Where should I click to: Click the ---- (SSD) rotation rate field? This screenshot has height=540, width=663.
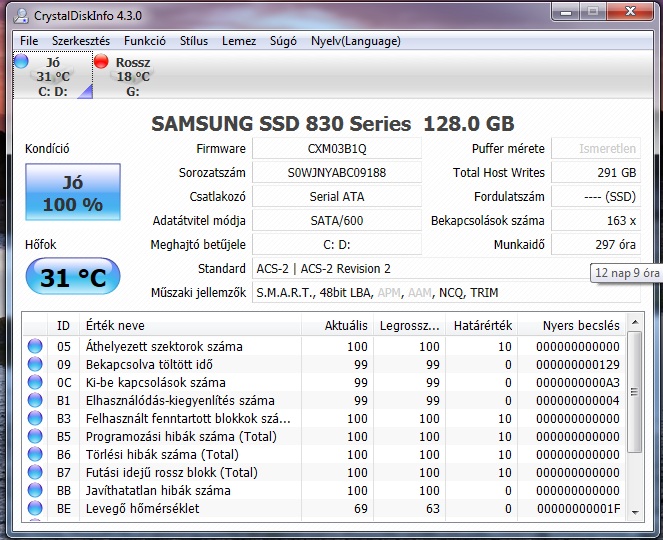596,197
